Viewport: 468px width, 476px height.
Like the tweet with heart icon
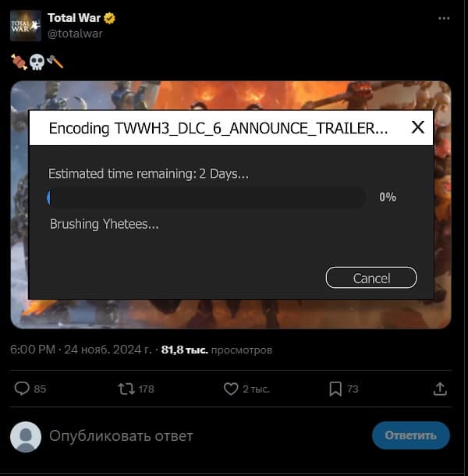(231, 389)
